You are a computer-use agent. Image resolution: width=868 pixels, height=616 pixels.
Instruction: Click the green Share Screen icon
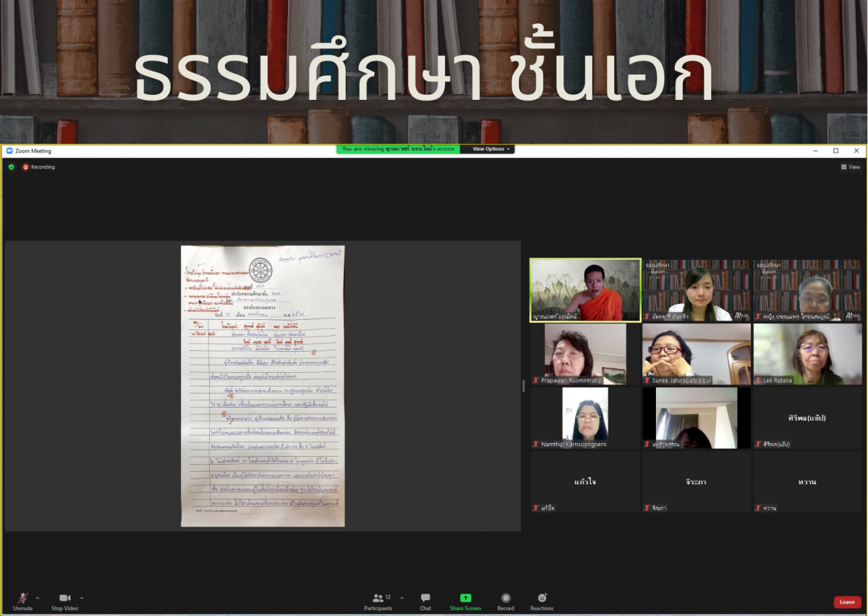point(465,598)
